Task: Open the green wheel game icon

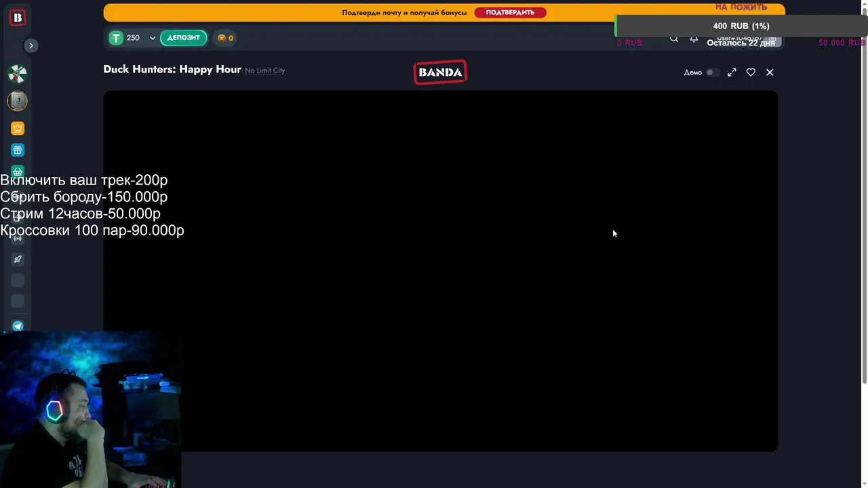Action: [x=18, y=74]
